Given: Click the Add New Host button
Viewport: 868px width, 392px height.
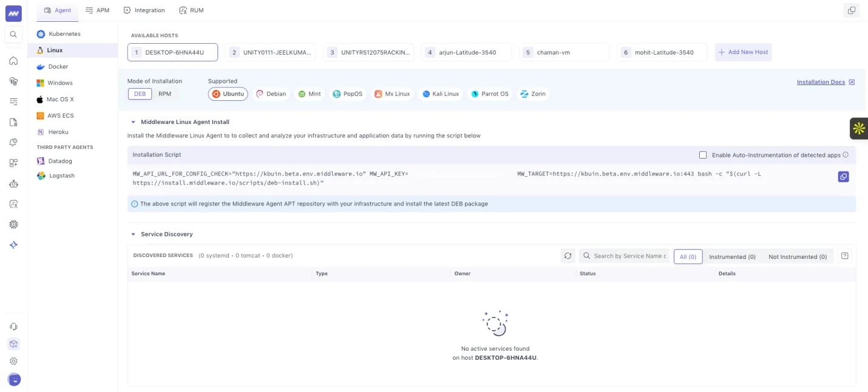Looking at the screenshot, I should pos(743,52).
